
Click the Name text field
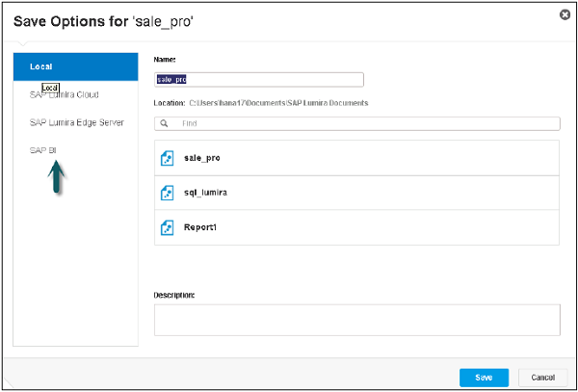[258, 80]
